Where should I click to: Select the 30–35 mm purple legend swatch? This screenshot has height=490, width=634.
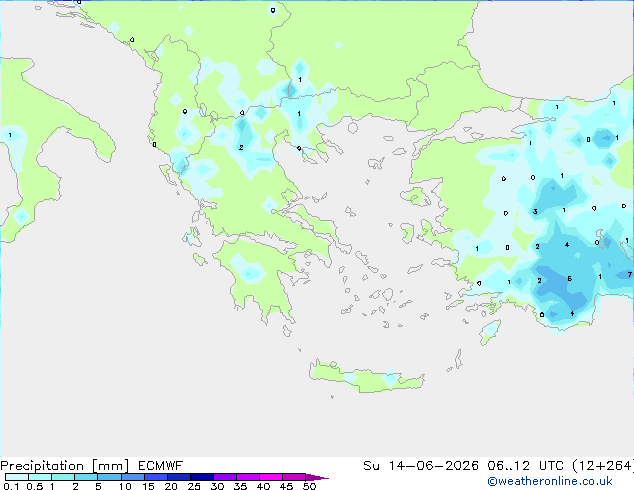point(224,477)
